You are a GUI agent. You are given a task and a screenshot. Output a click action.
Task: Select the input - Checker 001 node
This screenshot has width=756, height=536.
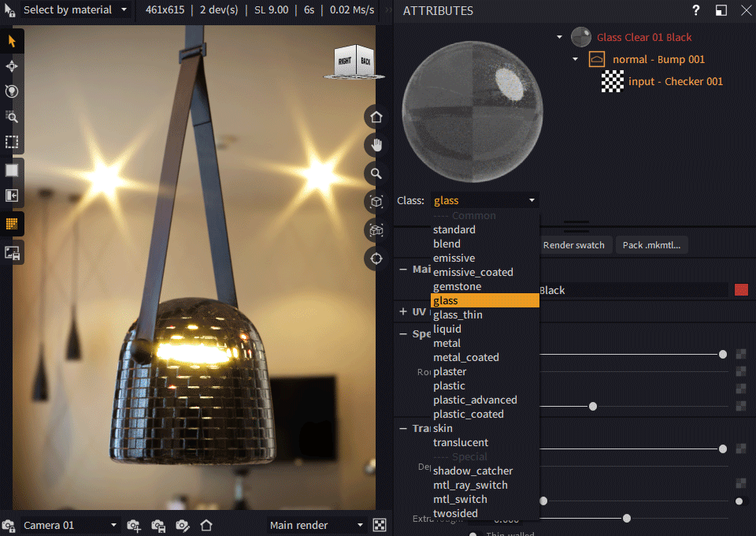pyautogui.click(x=675, y=81)
